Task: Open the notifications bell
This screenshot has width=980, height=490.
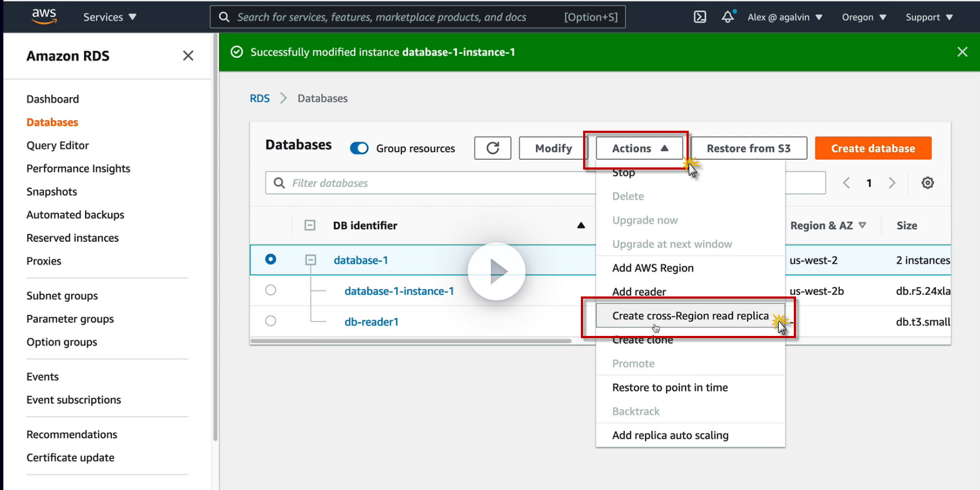Action: [728, 17]
